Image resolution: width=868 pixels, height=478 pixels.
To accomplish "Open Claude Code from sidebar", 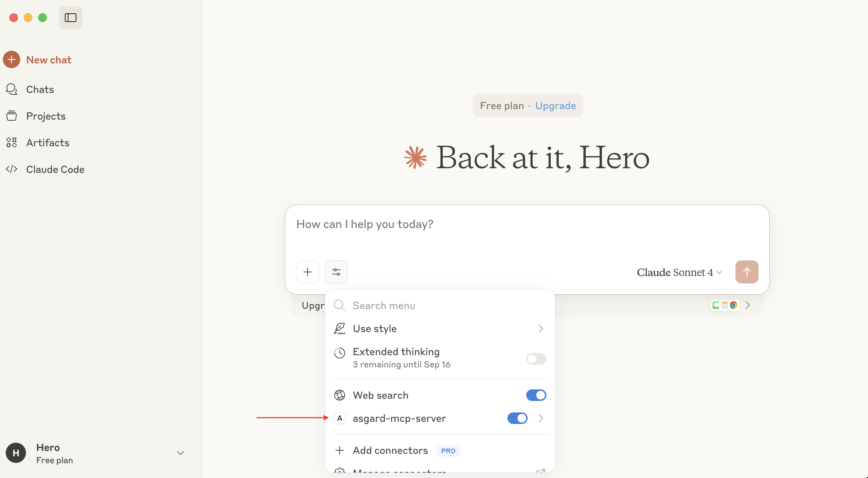I will (55, 169).
